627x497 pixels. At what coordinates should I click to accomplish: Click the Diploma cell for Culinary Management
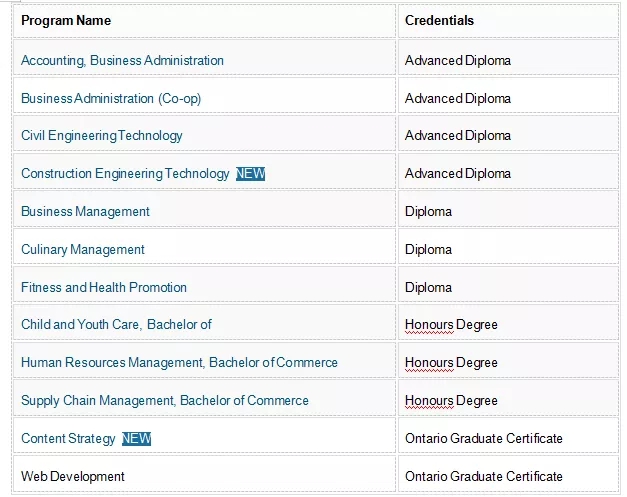[428, 249]
